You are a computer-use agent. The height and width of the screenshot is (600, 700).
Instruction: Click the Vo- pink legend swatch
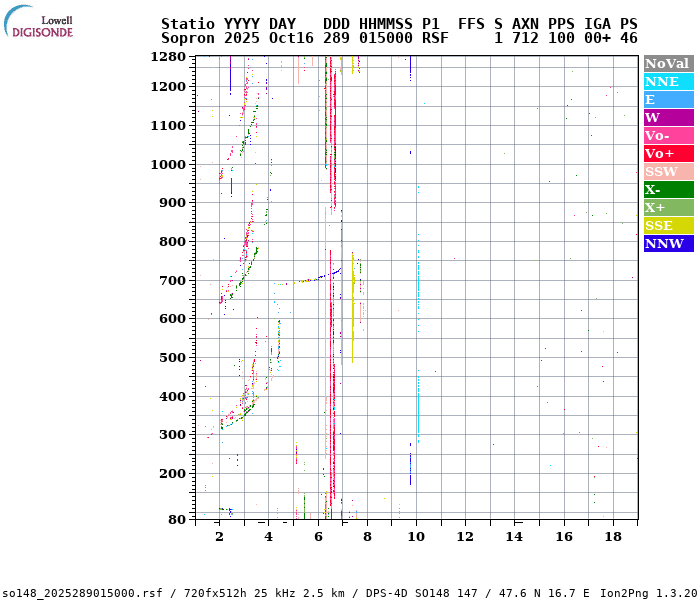click(668, 135)
